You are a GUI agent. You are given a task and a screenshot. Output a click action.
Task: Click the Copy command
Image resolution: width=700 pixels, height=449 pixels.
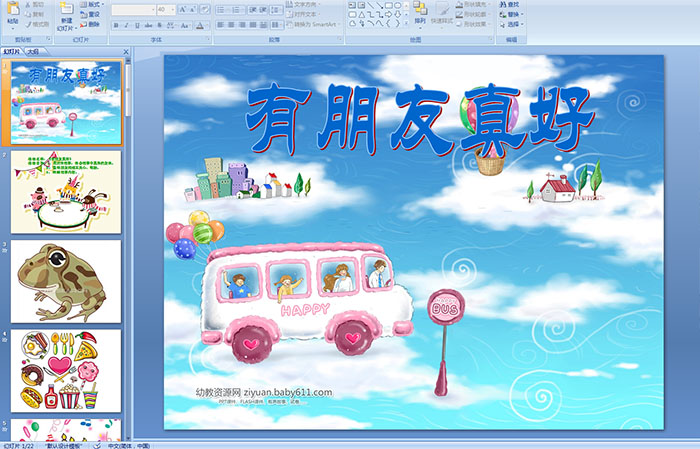[34, 14]
